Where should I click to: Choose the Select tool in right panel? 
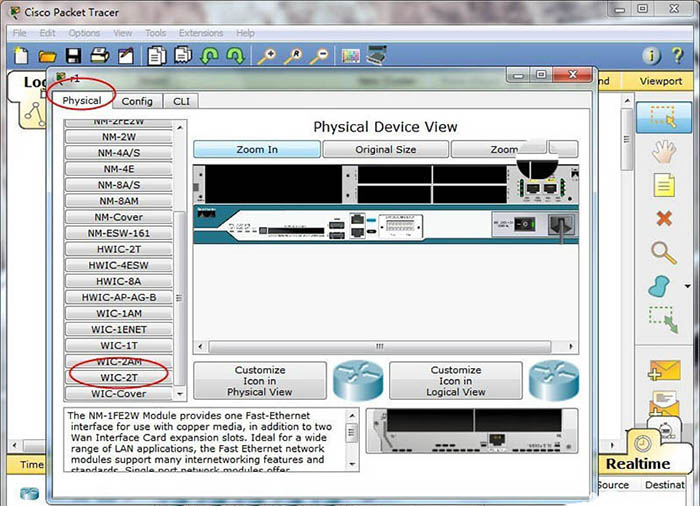tap(664, 117)
